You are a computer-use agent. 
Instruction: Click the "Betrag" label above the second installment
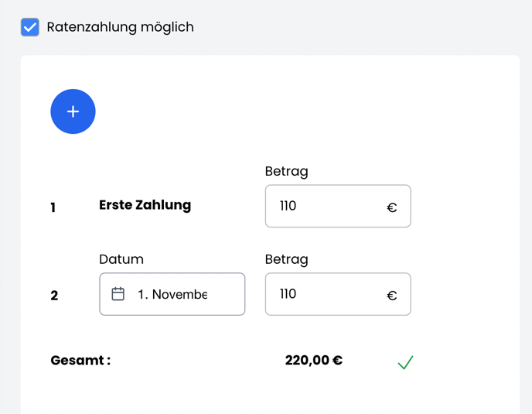coord(286,259)
